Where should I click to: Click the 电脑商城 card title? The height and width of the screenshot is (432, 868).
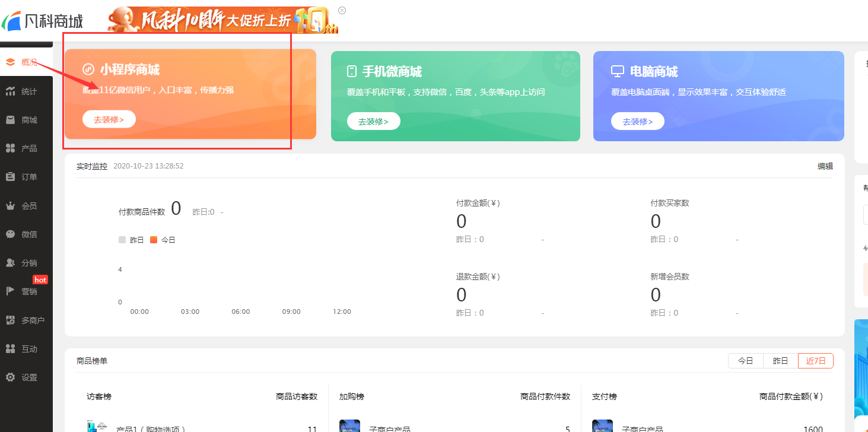click(654, 71)
